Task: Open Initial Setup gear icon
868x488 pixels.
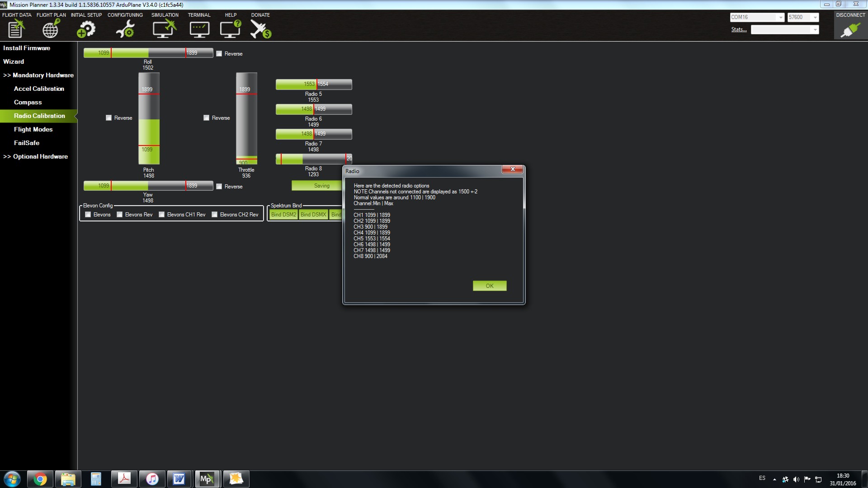Action: 86,28
